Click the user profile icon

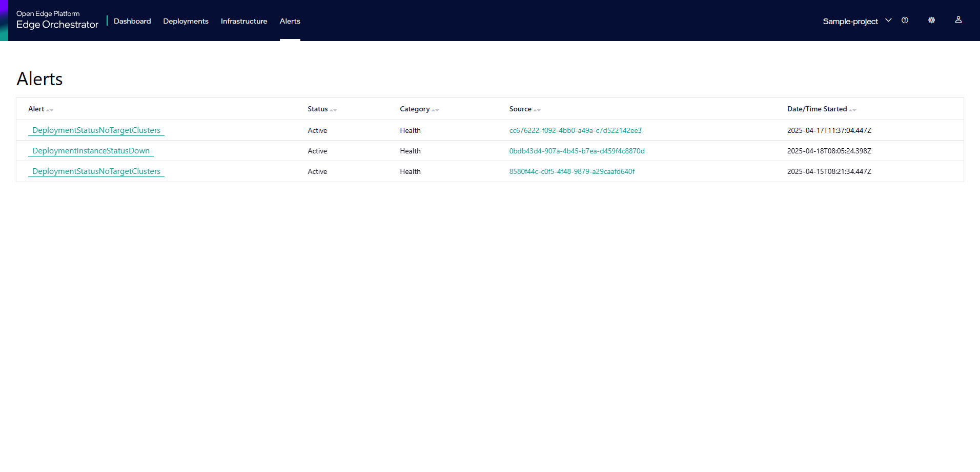[958, 20]
